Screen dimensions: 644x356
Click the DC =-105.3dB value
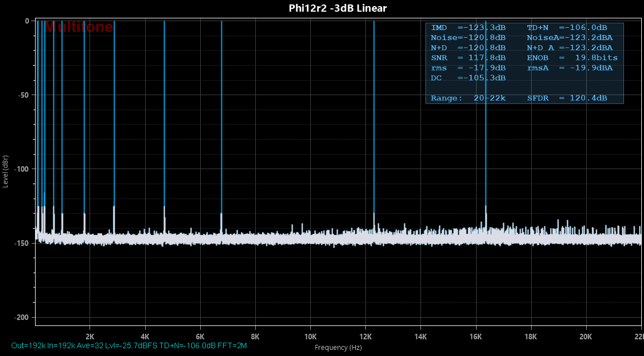(468, 78)
